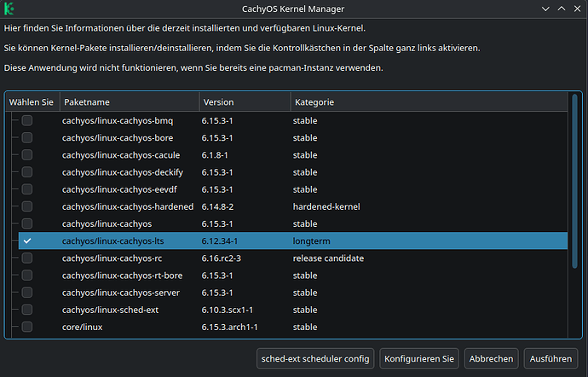This screenshot has height=377, width=588.
Task: Tick the linux-cachyos-bmq checkbox
Action: click(27, 120)
